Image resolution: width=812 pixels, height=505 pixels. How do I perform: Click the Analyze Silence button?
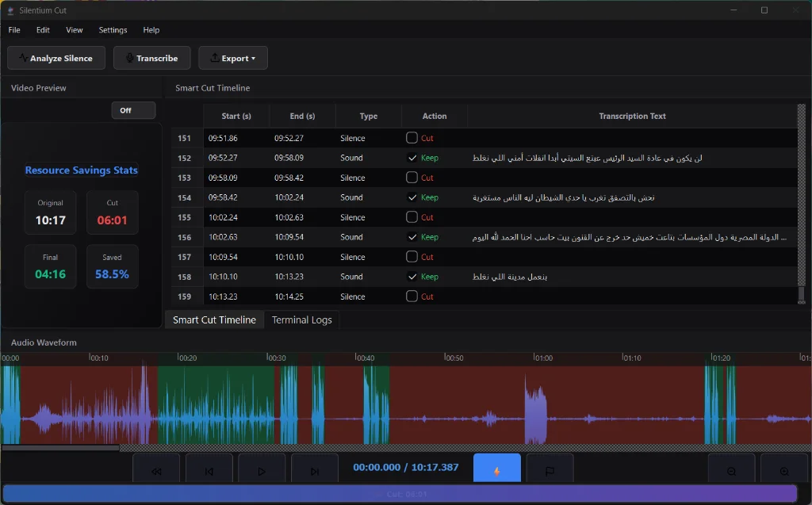(x=56, y=58)
